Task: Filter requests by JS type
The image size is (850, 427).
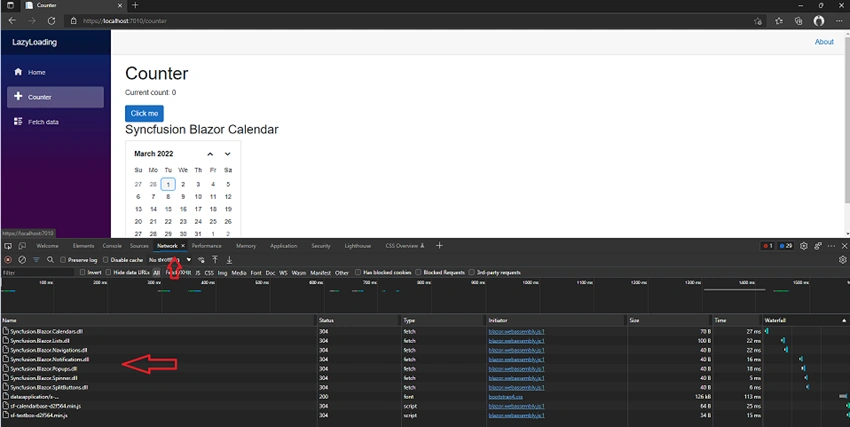Action: click(x=198, y=273)
